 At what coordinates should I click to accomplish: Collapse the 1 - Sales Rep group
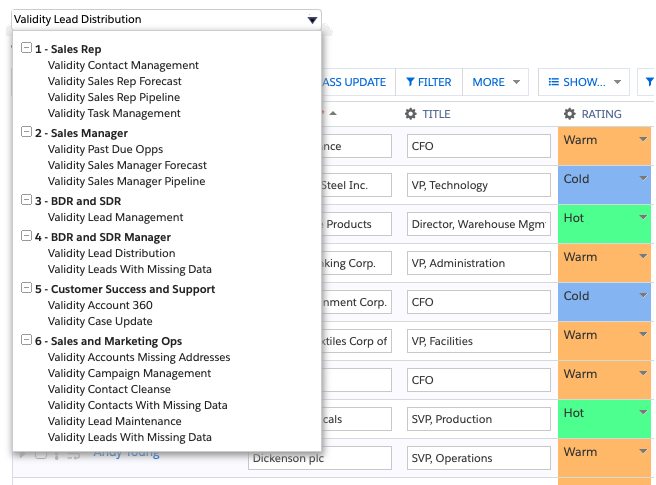(26, 48)
